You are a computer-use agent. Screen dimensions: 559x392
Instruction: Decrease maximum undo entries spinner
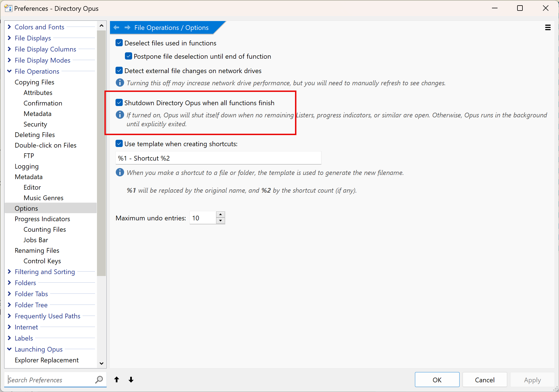220,221
